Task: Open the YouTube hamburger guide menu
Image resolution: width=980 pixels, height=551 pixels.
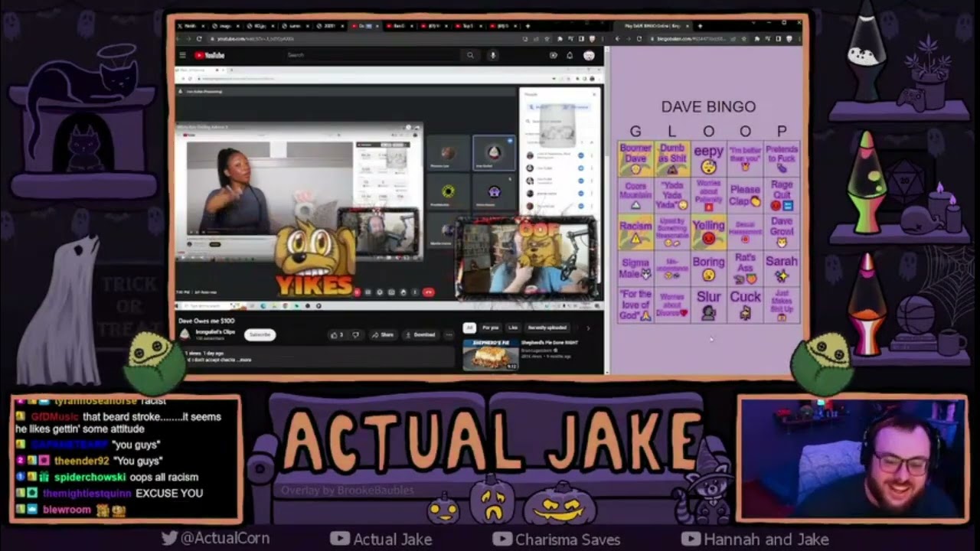Action: (182, 55)
